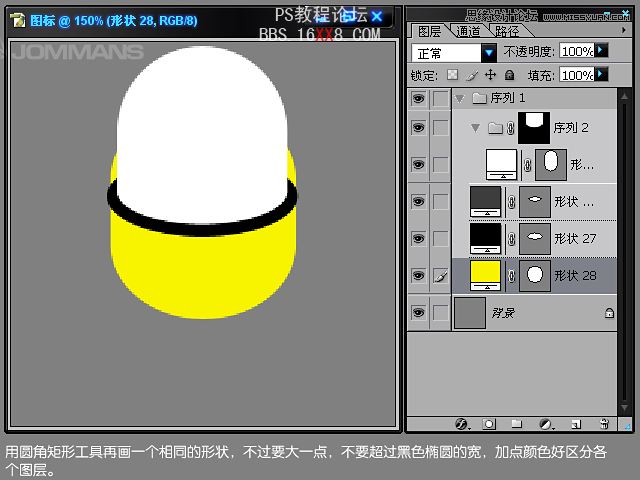The image size is (640, 480).
Task: Click the lock all padlock icon
Action: click(509, 75)
